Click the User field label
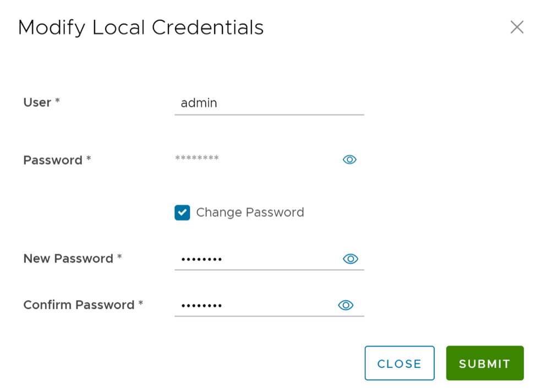Image resolution: width=535 pixels, height=392 pixels. click(x=37, y=102)
